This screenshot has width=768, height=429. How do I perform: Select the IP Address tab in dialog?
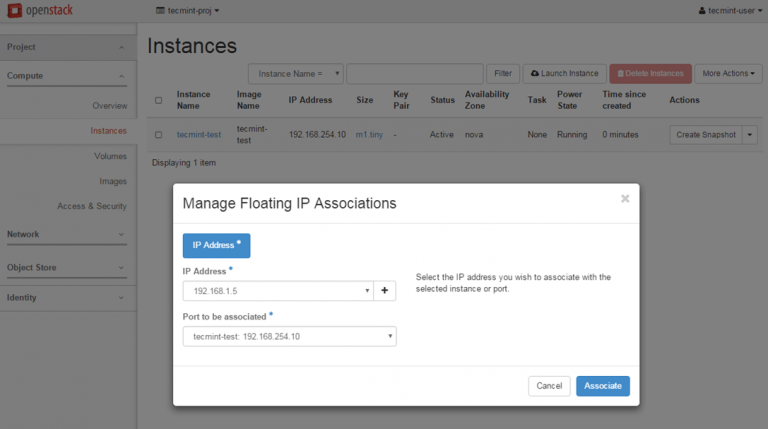coord(216,246)
